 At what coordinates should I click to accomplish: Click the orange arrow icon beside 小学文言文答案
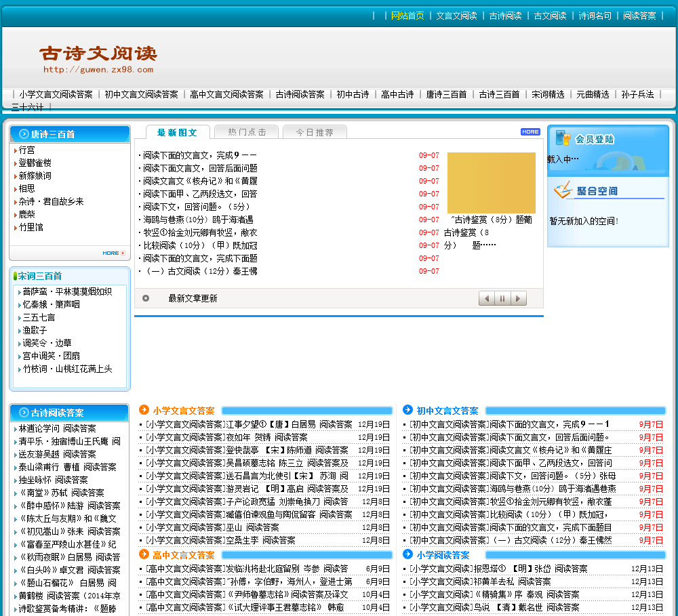[144, 410]
